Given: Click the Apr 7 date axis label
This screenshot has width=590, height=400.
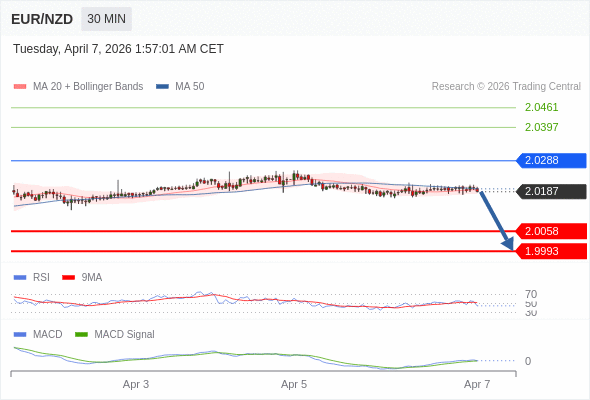Looking at the screenshot, I should [x=477, y=384].
